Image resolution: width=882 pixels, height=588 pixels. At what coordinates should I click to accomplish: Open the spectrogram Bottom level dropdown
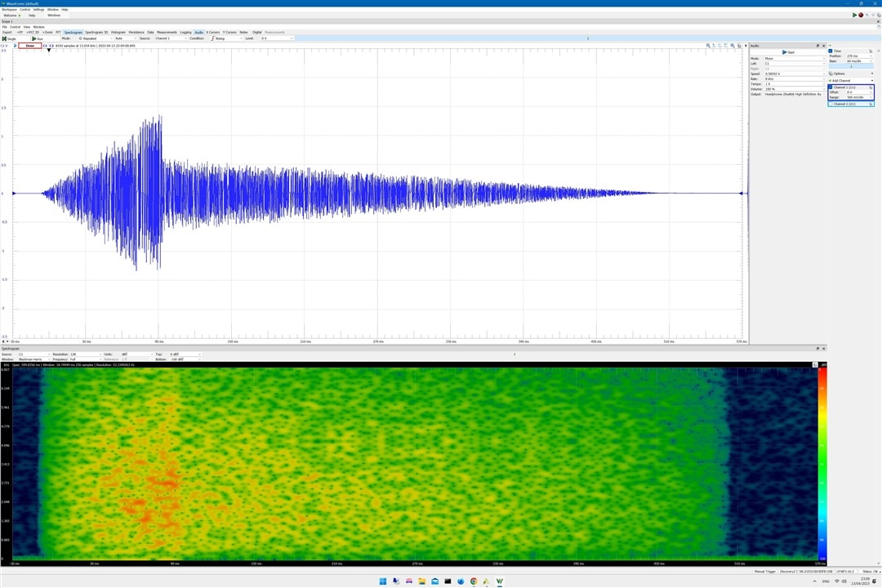[185, 359]
